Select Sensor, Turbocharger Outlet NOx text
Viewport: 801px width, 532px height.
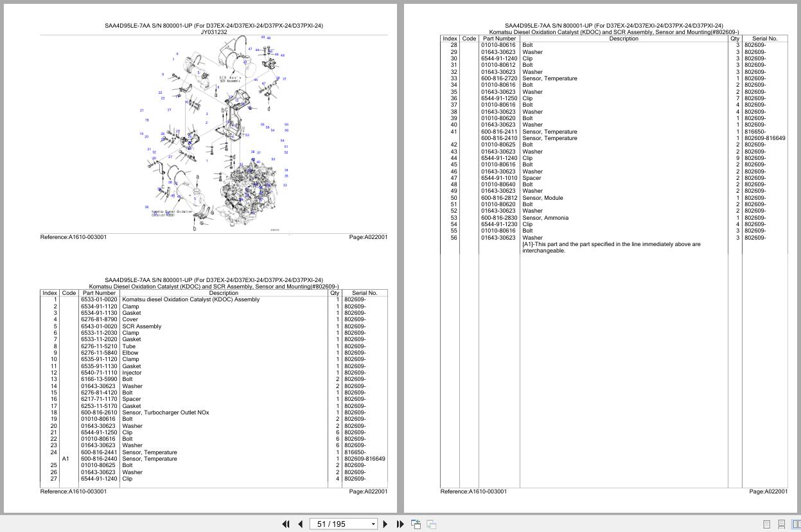click(165, 412)
